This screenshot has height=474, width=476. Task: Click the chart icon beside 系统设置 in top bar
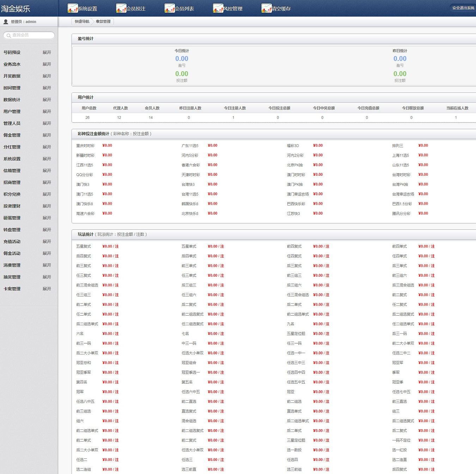72,8
